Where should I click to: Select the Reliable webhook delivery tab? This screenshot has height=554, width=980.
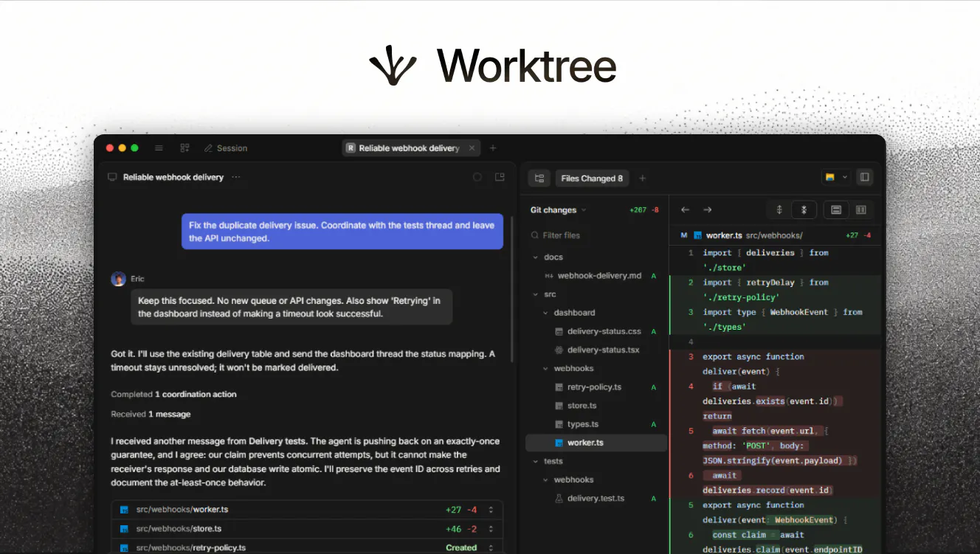[x=411, y=148]
